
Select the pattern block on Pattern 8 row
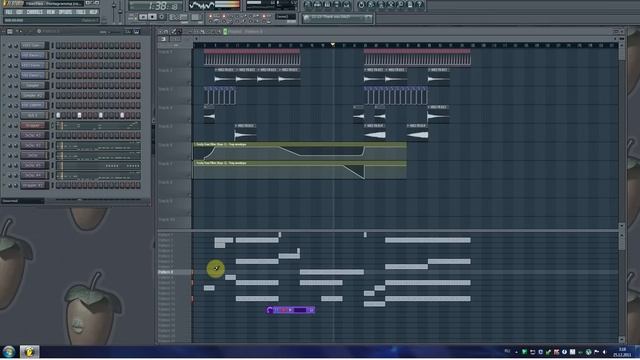pyautogui.click(x=331, y=272)
